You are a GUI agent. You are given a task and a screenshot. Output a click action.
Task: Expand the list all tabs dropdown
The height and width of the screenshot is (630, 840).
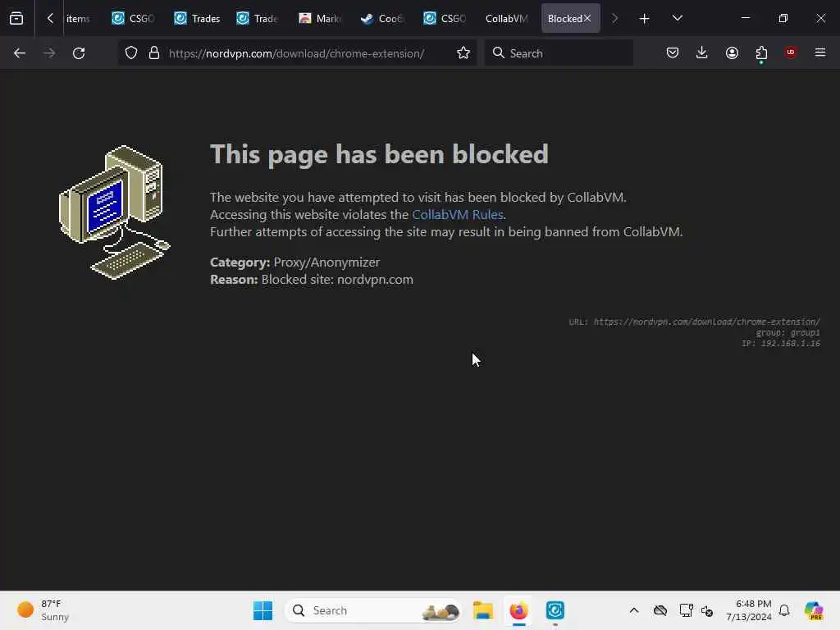677,18
